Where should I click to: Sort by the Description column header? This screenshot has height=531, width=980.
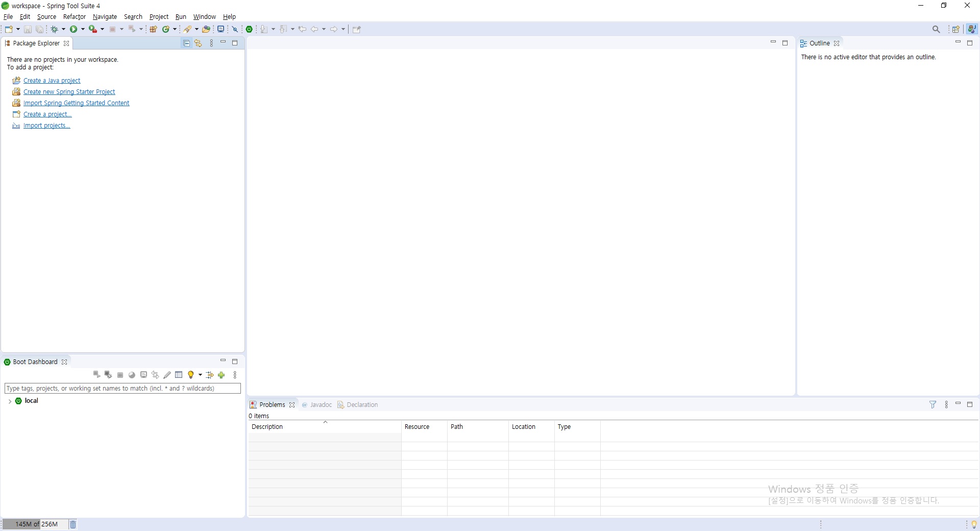(x=325, y=427)
